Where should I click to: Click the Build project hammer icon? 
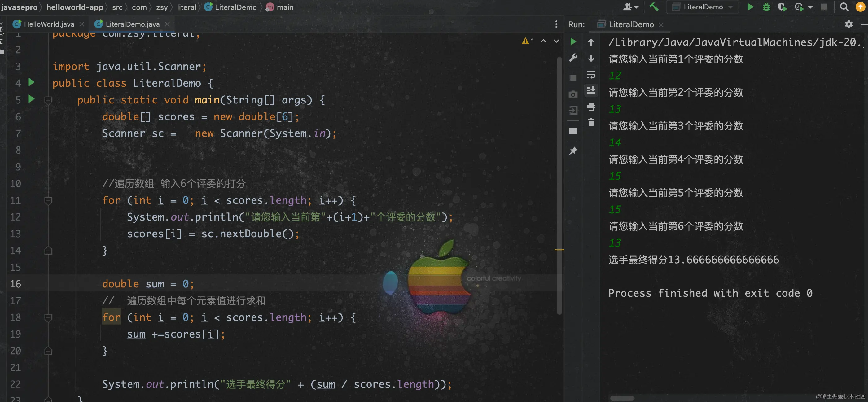(x=654, y=7)
